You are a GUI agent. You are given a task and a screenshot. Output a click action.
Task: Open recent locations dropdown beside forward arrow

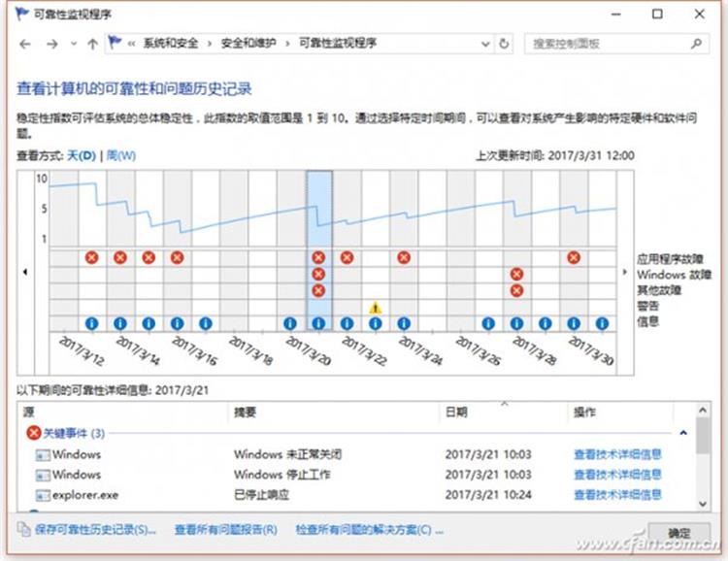(x=73, y=44)
